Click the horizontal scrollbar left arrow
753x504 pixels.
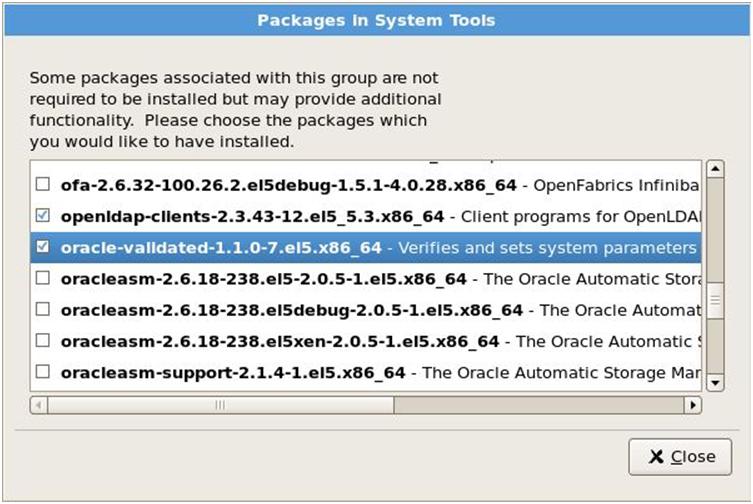(x=38, y=405)
